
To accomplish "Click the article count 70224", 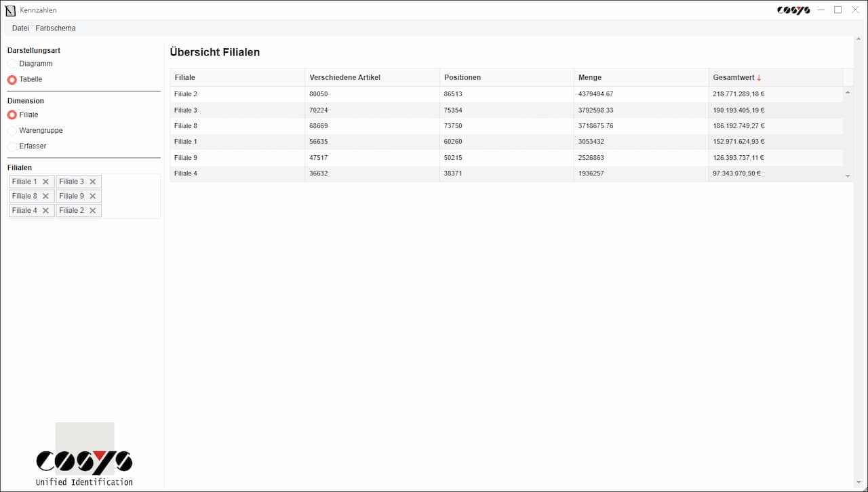I will [x=319, y=110].
